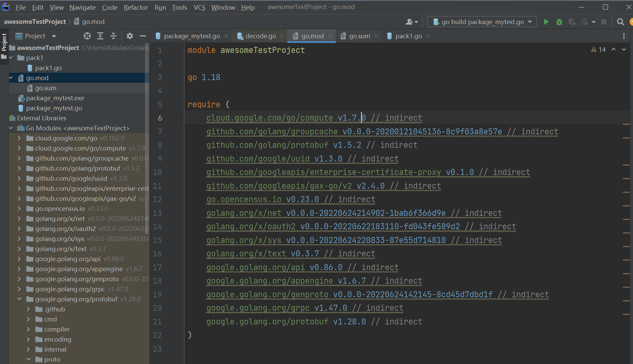Select golang.org/x/text module row
Screen dimensions: 633x364
78,249
